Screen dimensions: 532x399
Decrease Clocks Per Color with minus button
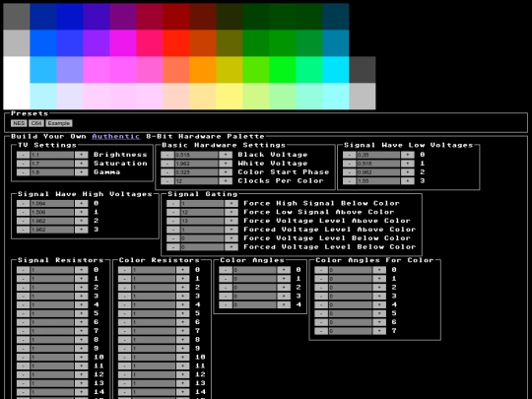pyautogui.click(x=167, y=181)
